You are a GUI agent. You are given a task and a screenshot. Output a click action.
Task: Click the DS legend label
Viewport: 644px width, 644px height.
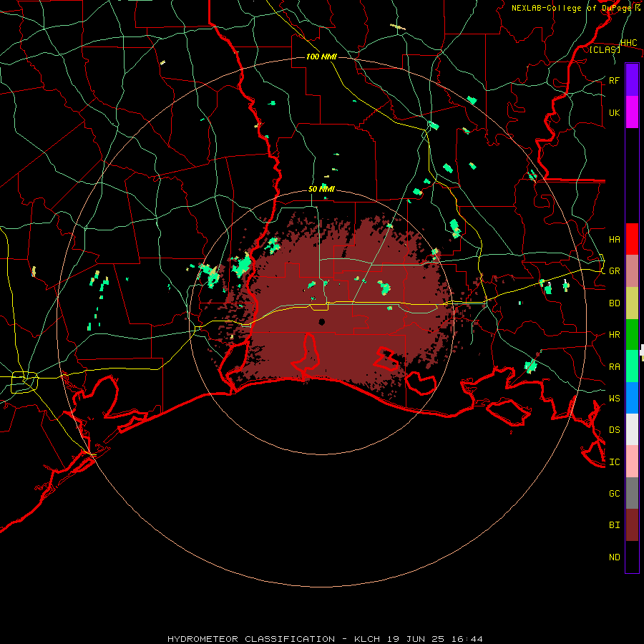[614, 429]
